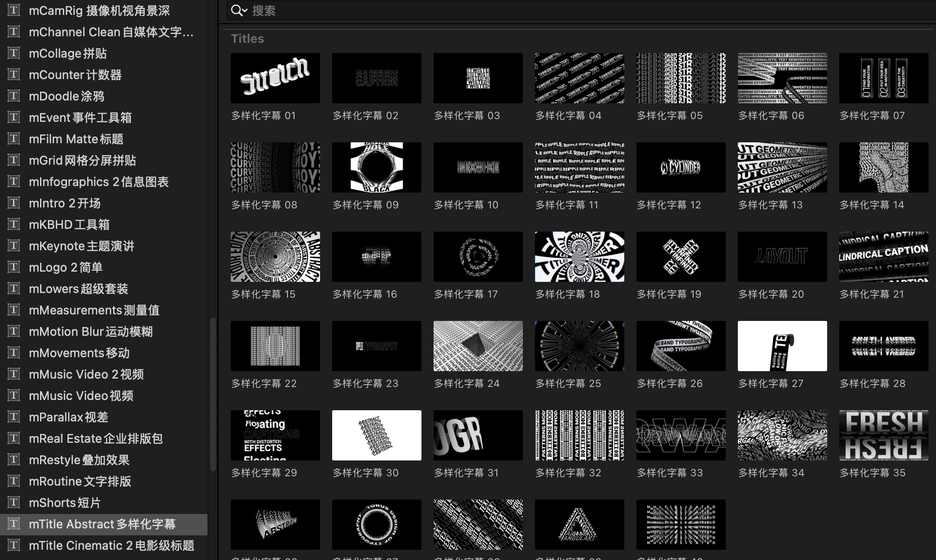Click the search magnifier icon
Image resolution: width=936 pixels, height=560 pixels.
[x=237, y=10]
